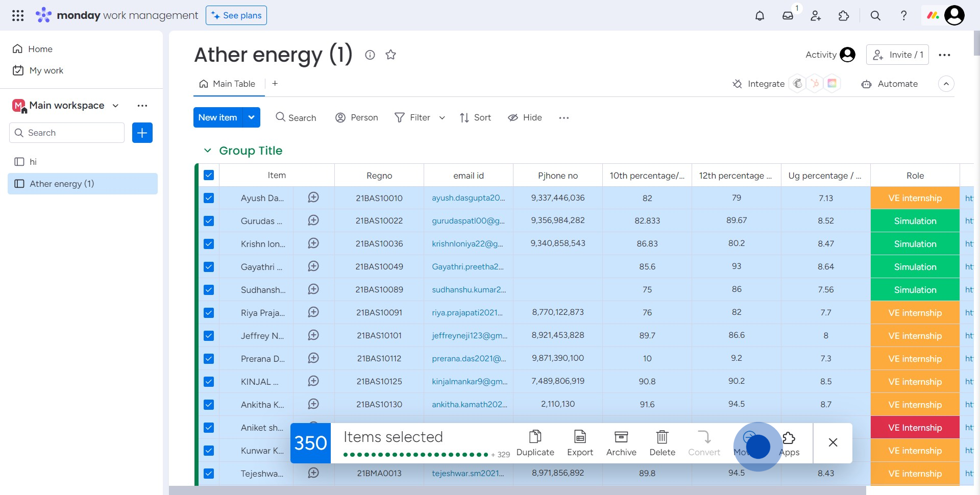980x495 pixels.
Task: Open the New item dropdown arrow
Action: pos(251,117)
